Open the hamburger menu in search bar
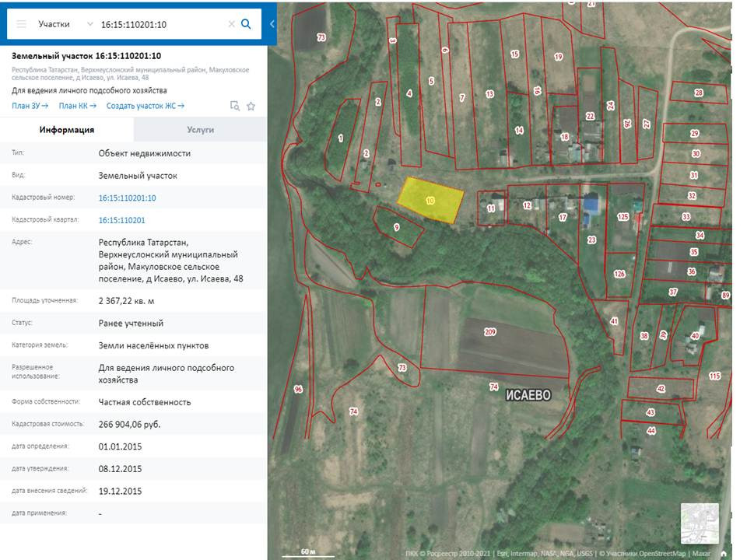 click(21, 24)
